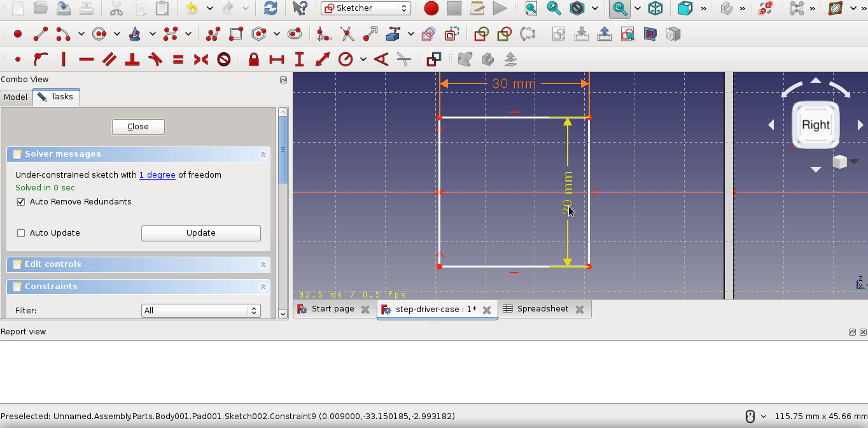Switch to the Tasks tab
The width and height of the screenshot is (868, 428).
pyautogui.click(x=56, y=97)
